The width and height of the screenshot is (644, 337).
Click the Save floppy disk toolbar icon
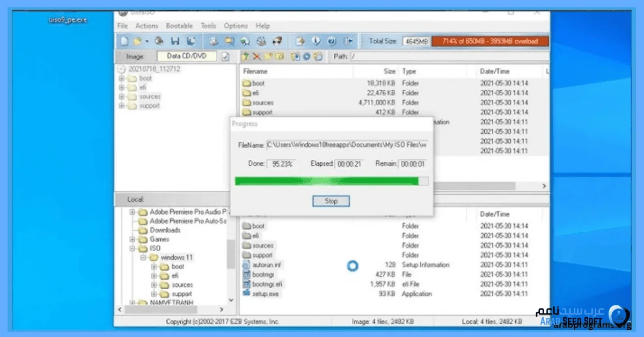(x=174, y=41)
